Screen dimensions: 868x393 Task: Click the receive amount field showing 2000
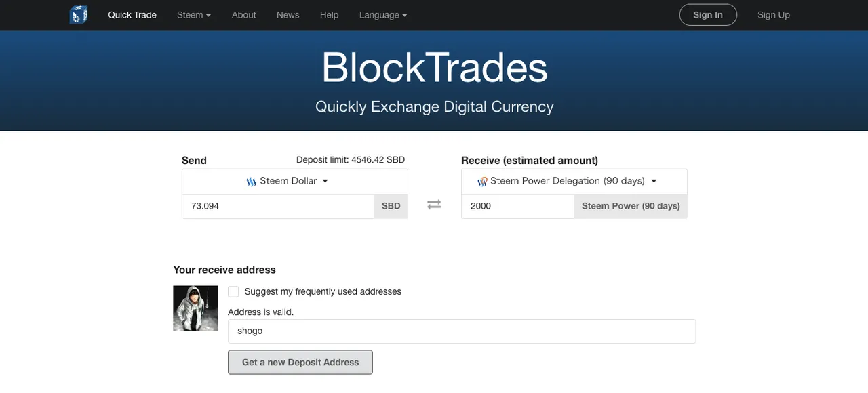click(518, 206)
